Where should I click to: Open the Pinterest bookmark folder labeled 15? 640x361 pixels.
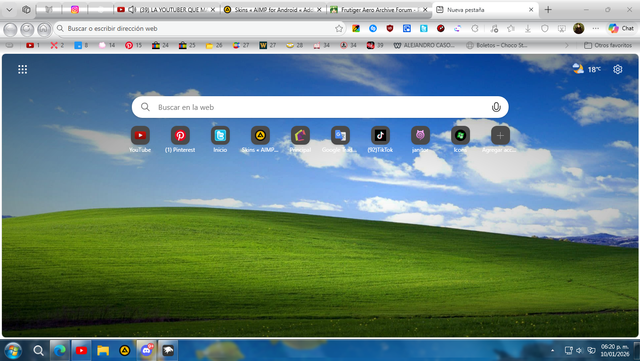[133, 45]
